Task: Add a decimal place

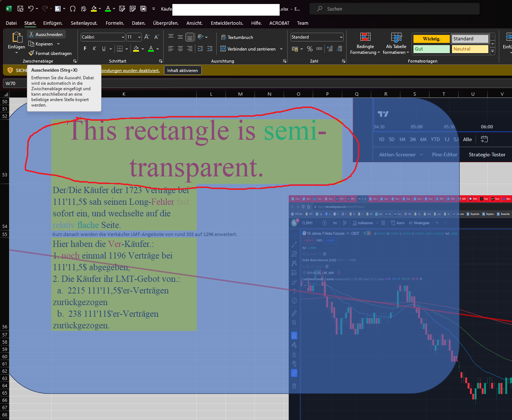Action: coord(330,49)
